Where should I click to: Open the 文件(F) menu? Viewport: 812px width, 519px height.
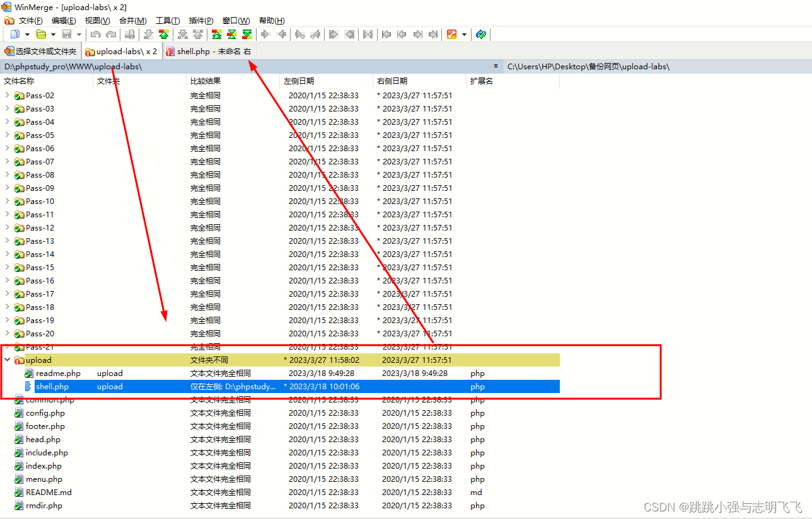point(30,21)
